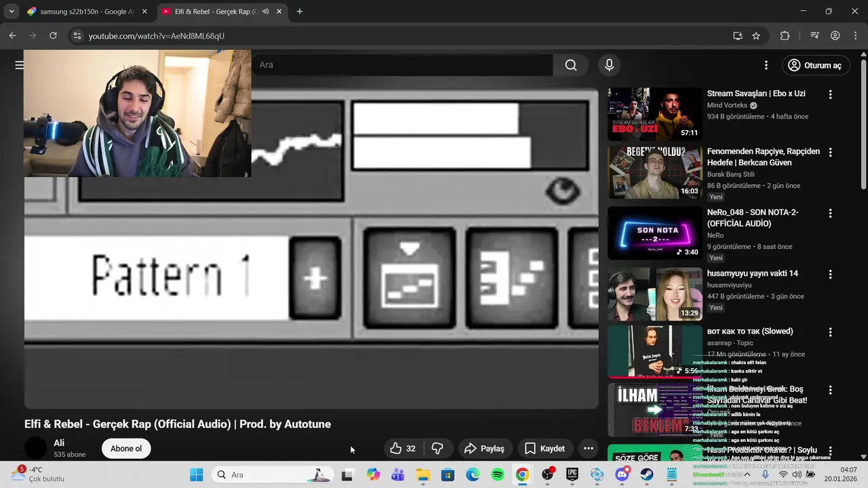The height and width of the screenshot is (488, 868).
Task: Click the Oturum aç sign-in button
Action: [x=815, y=65]
